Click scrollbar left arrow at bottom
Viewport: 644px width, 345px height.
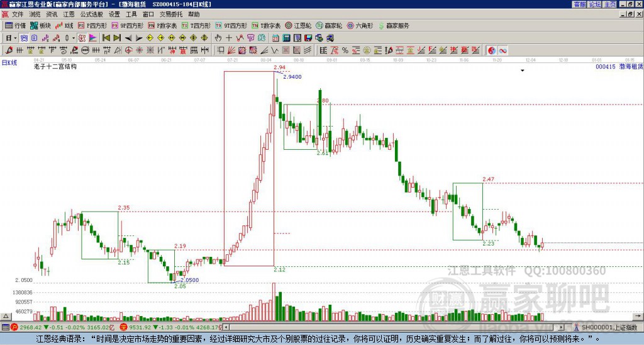[226, 327]
